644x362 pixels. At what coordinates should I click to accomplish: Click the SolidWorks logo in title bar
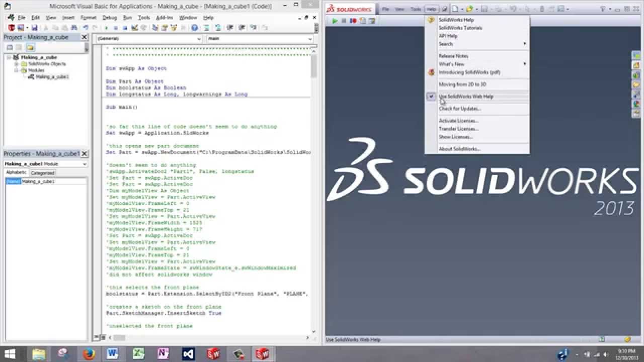tap(349, 10)
